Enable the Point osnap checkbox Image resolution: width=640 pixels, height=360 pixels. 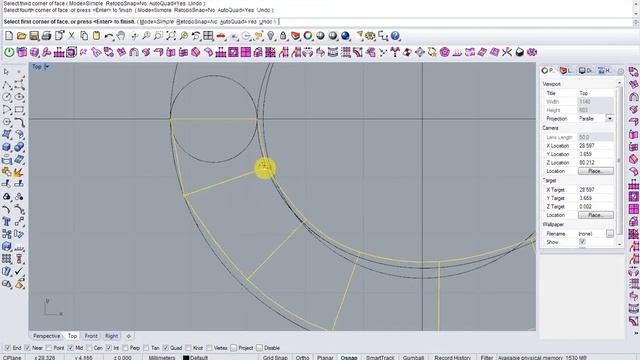[49, 348]
